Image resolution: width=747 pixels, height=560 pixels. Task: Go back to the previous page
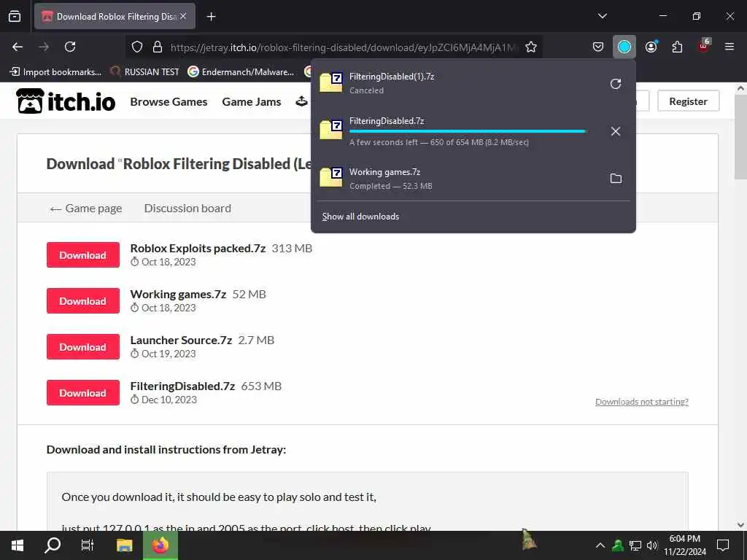[x=18, y=47]
